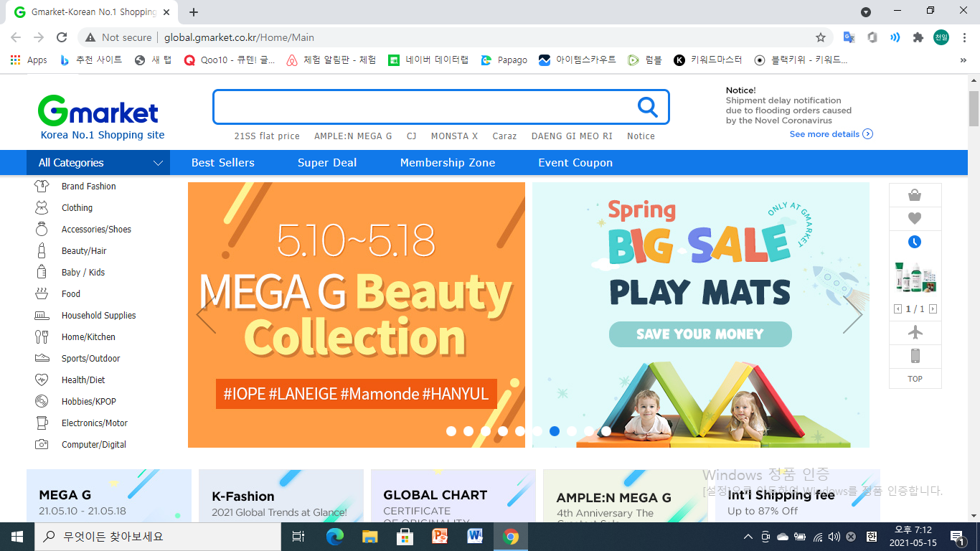Expand the All Categories dropdown
980x551 pixels.
point(98,163)
